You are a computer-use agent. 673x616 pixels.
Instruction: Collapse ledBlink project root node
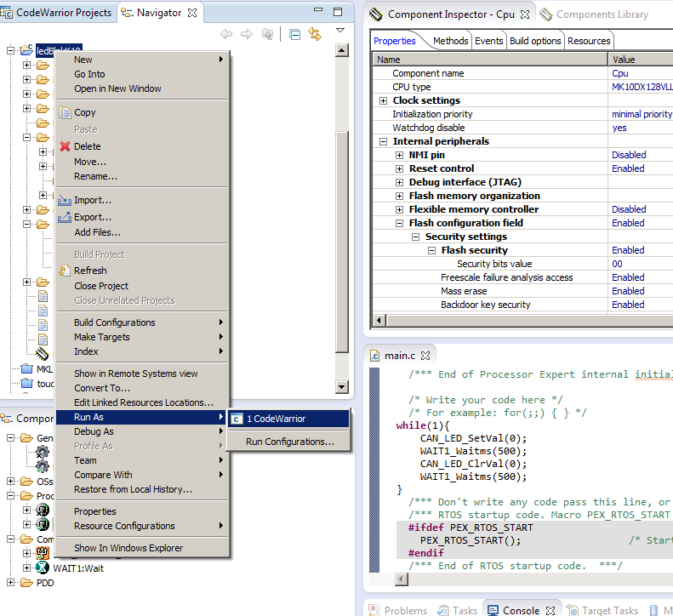[11, 51]
